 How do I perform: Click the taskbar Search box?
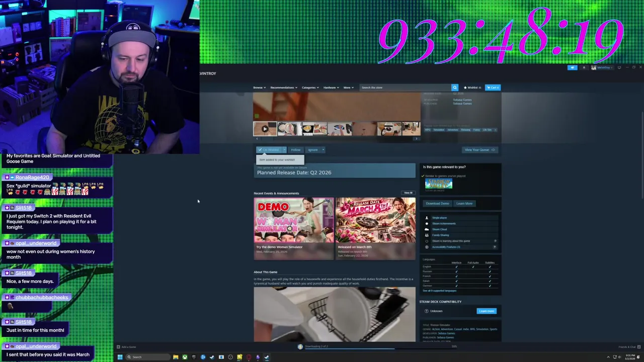pos(148,357)
